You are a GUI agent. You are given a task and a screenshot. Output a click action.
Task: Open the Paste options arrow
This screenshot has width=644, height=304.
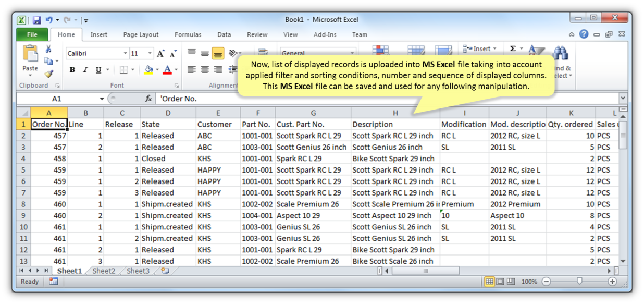click(30, 75)
